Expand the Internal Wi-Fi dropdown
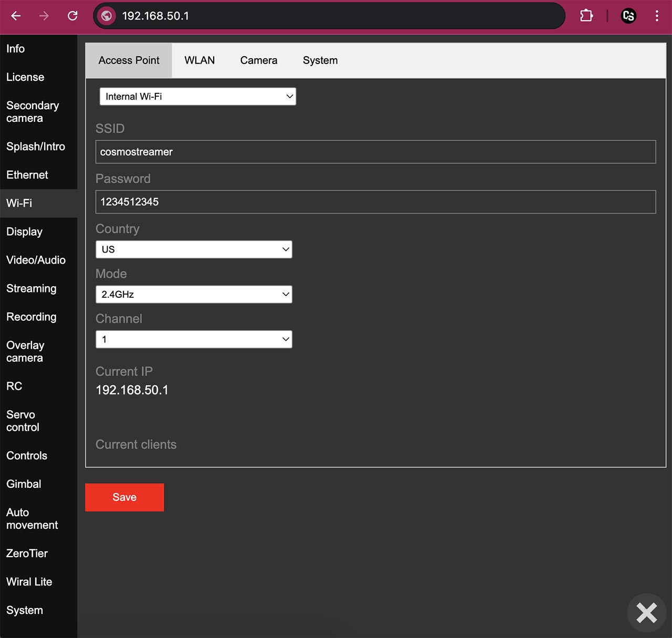 pyautogui.click(x=198, y=97)
